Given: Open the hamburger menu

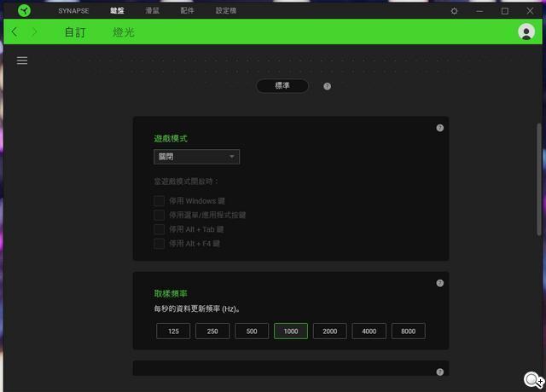Looking at the screenshot, I should tap(22, 61).
